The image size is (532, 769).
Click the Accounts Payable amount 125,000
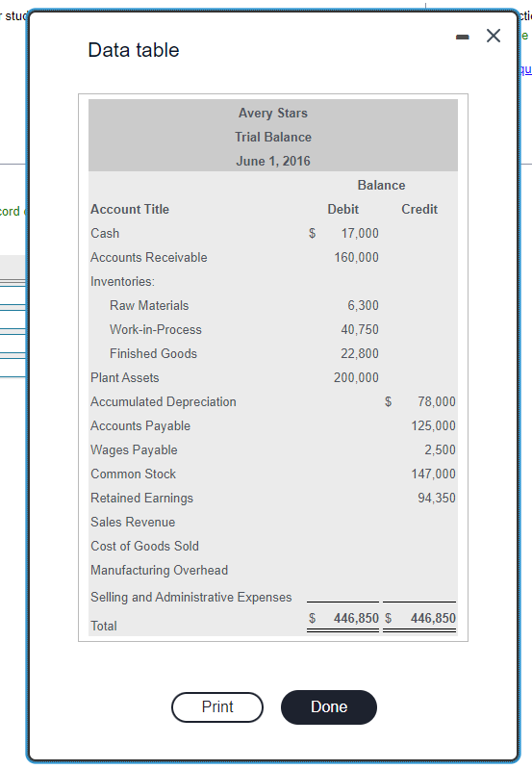pyautogui.click(x=434, y=425)
